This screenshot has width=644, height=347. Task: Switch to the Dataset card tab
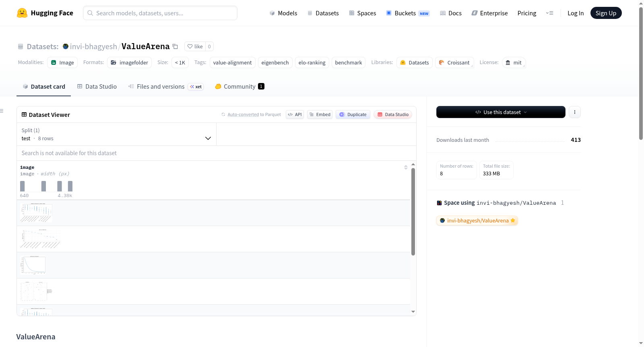(44, 87)
